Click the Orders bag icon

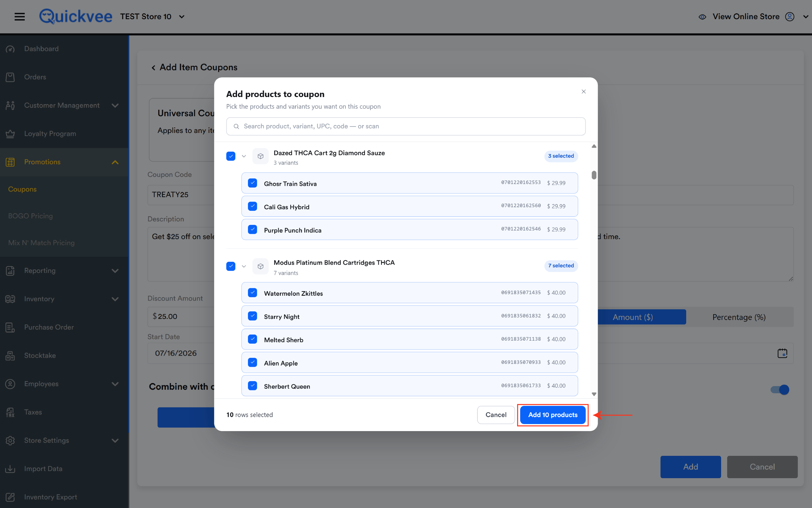[x=10, y=77]
